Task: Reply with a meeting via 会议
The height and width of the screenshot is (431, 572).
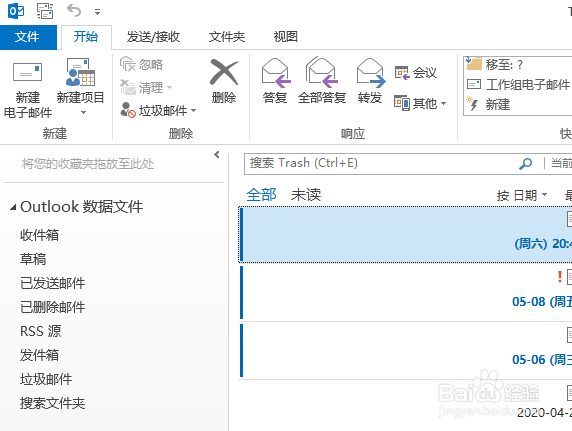Action: pyautogui.click(x=416, y=72)
